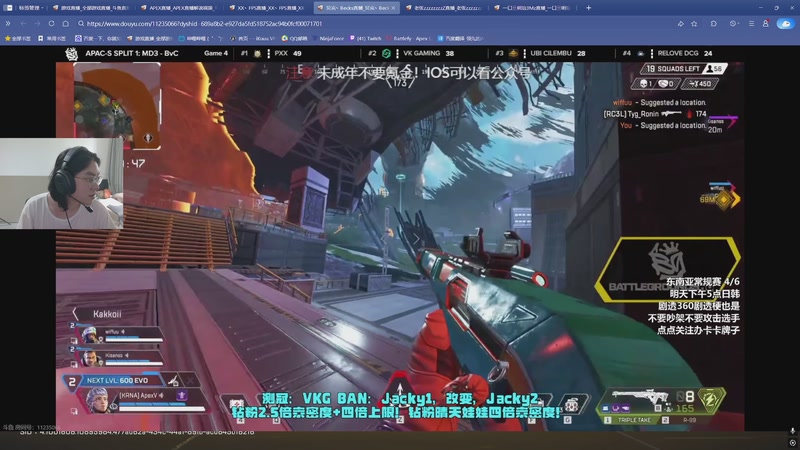Click the ApexV player portrait icon

pyautogui.click(x=97, y=401)
